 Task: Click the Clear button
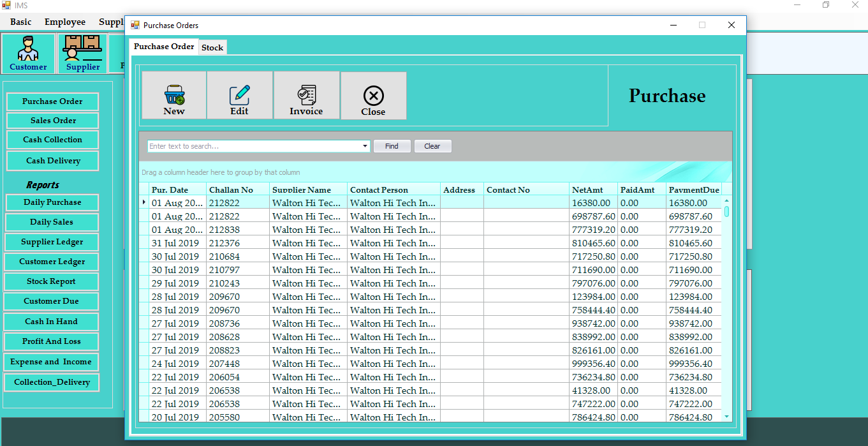(x=432, y=145)
